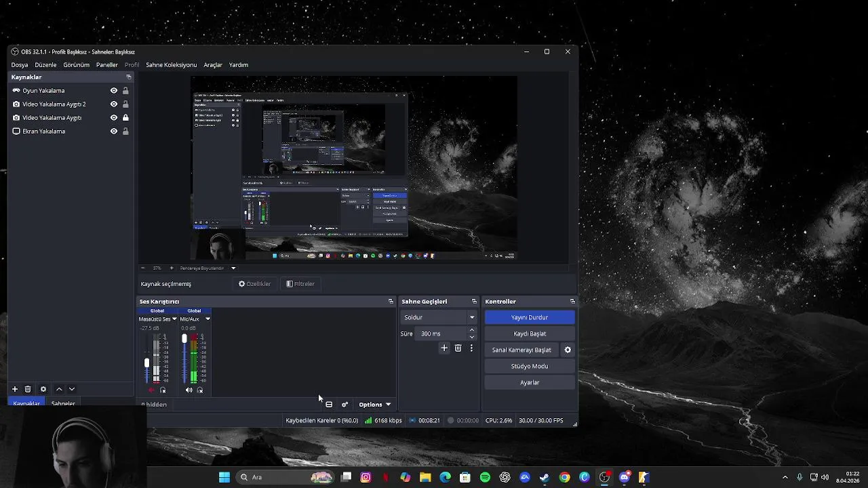The image size is (868, 488).
Task: Switch to the Sahneler tab
Action: (x=63, y=403)
